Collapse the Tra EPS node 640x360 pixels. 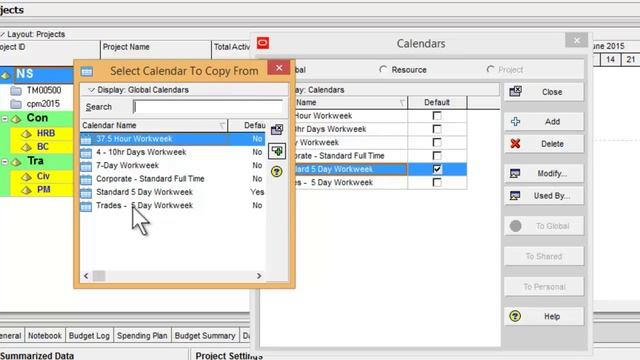click(x=5, y=162)
